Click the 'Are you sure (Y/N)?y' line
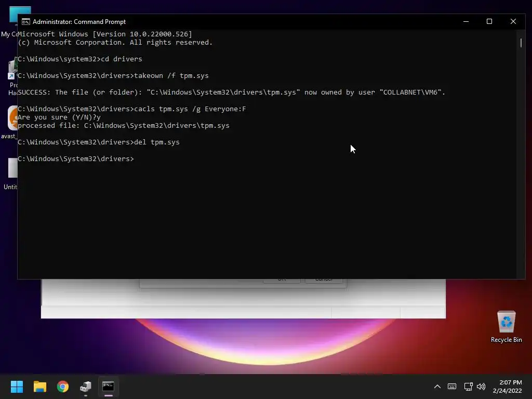The image size is (532, 399). coord(59,117)
